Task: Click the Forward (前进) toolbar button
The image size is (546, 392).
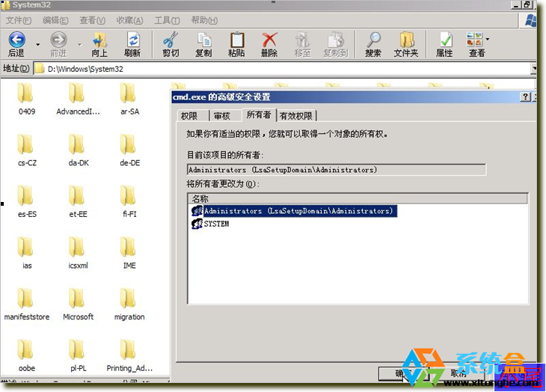Action: tap(58, 45)
